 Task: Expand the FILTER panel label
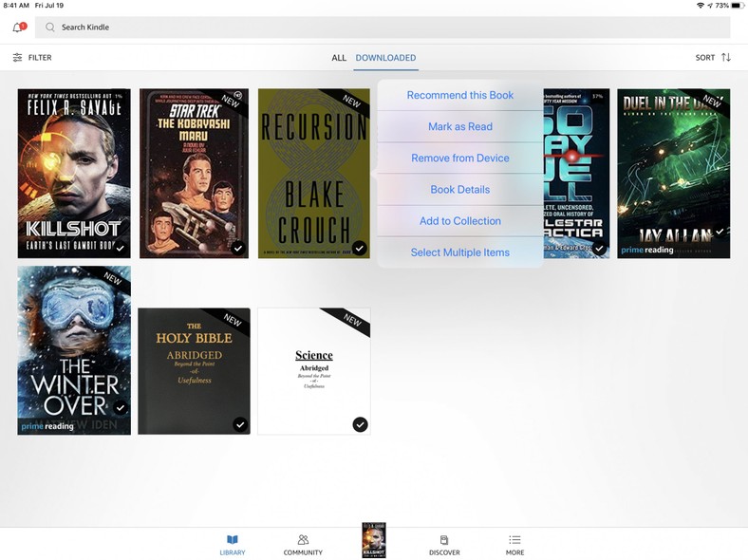pos(40,58)
